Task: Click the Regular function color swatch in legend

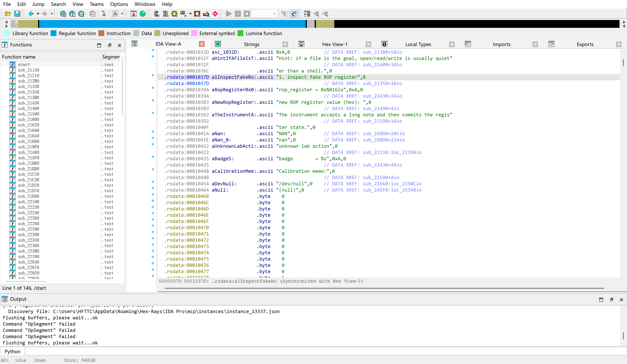Action: pos(53,33)
